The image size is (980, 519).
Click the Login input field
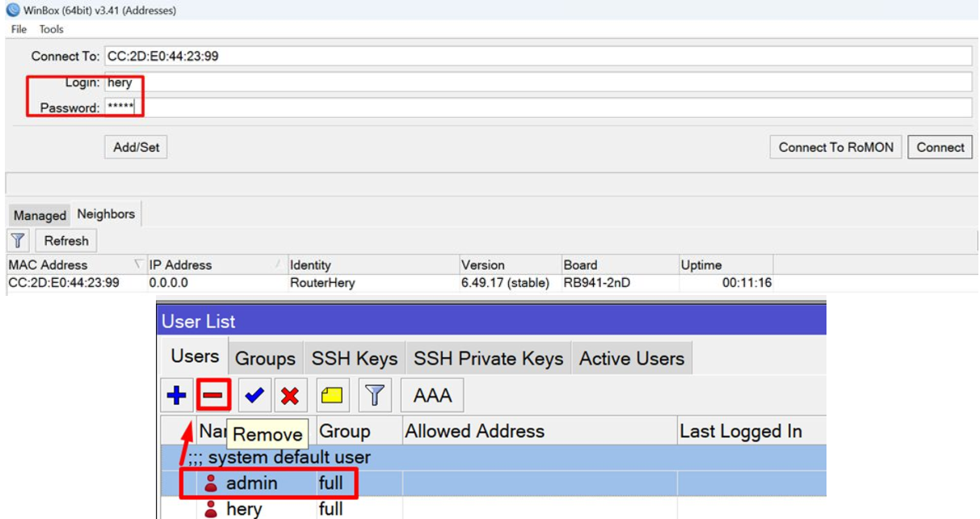(538, 82)
